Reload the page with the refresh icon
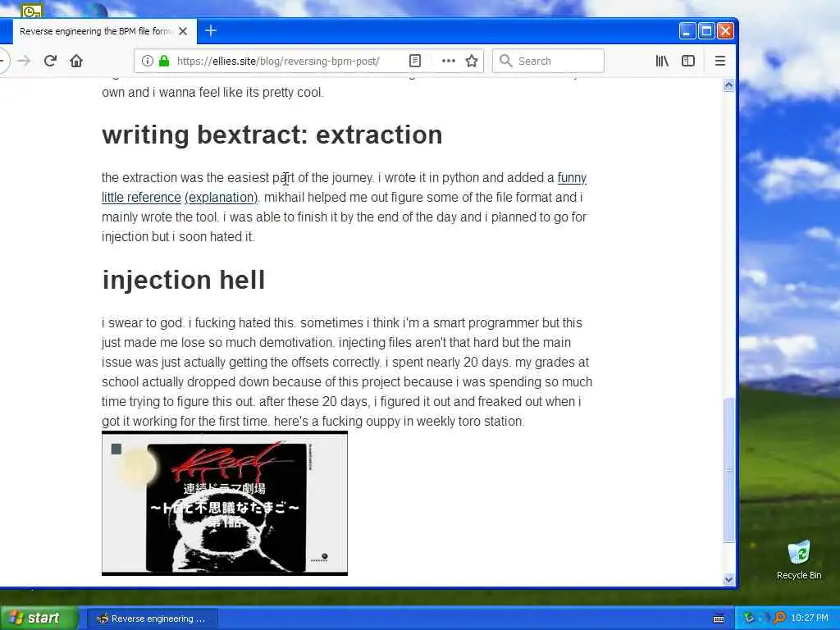Image resolution: width=840 pixels, height=630 pixels. click(50, 61)
